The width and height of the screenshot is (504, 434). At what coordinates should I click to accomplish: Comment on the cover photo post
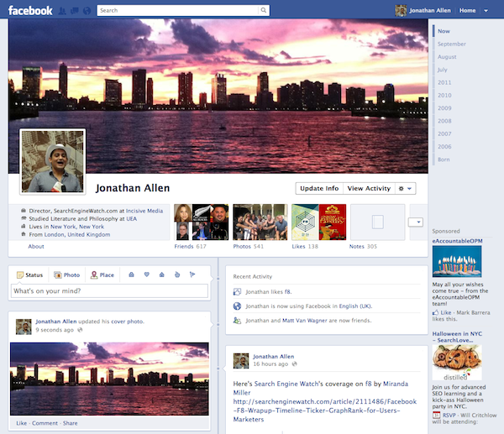[45, 423]
